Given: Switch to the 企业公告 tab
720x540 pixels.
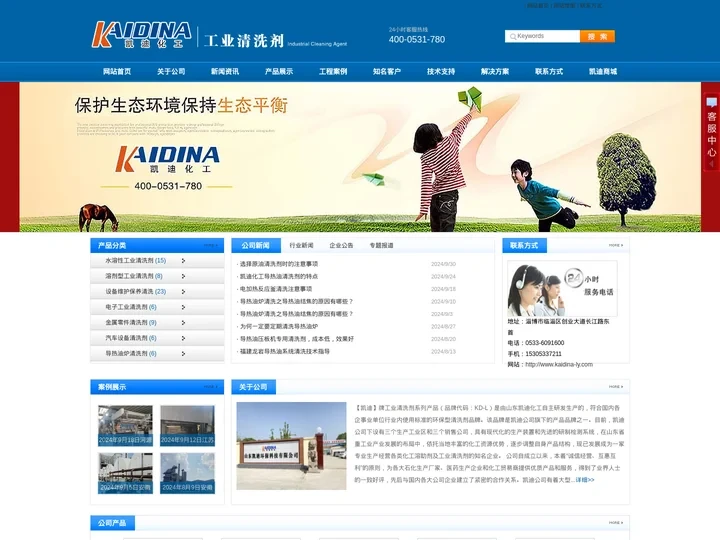Looking at the screenshot, I should pos(341,246).
